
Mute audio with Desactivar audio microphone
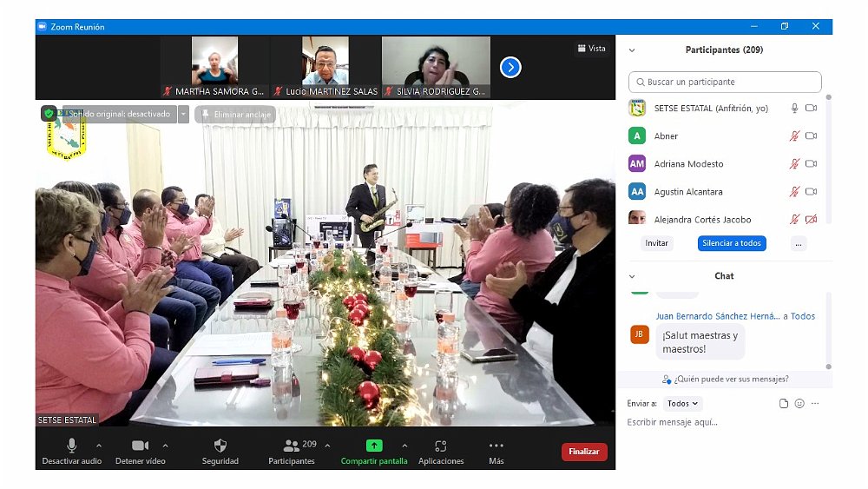pyautogui.click(x=72, y=446)
